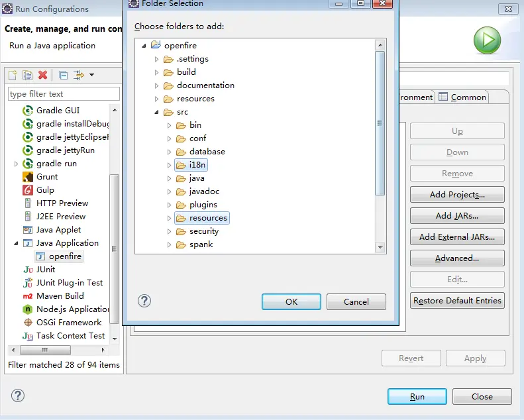Click the Collapse All toolbar icon
This screenshot has width=524, height=420.
(63, 75)
